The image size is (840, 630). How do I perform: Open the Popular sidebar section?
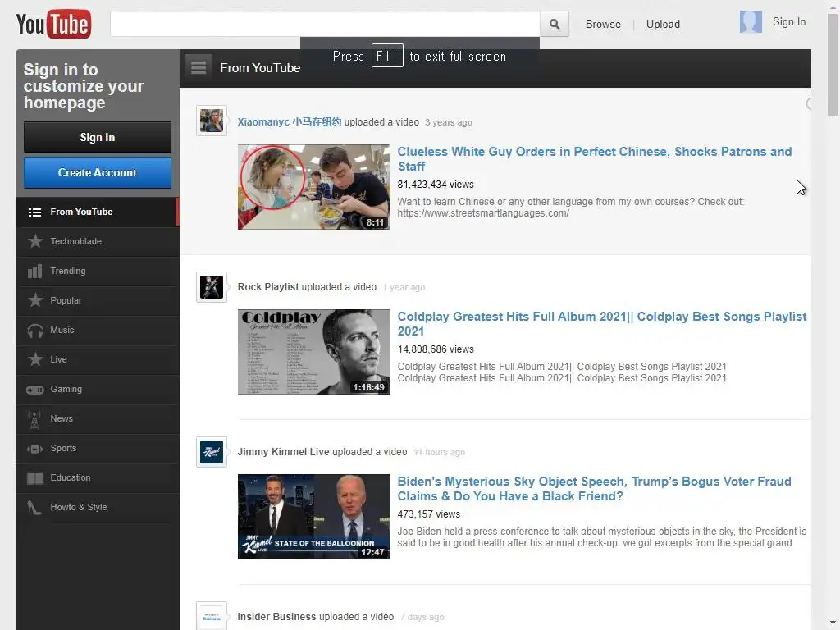pyautogui.click(x=98, y=300)
